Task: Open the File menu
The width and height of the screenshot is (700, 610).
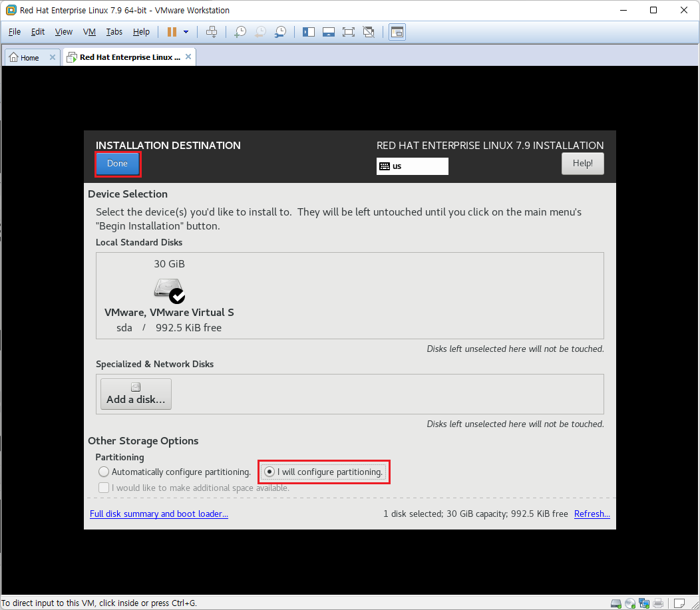Action: (14, 32)
